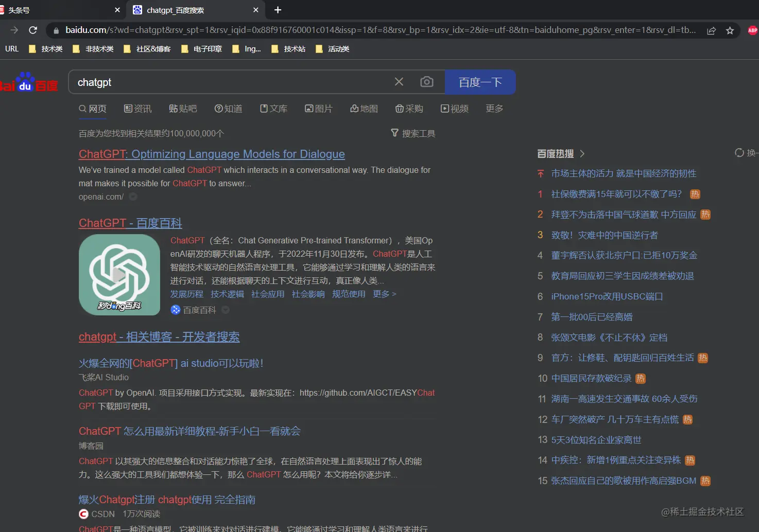
Task: Bookmark this page with the star icon
Action: pos(730,30)
